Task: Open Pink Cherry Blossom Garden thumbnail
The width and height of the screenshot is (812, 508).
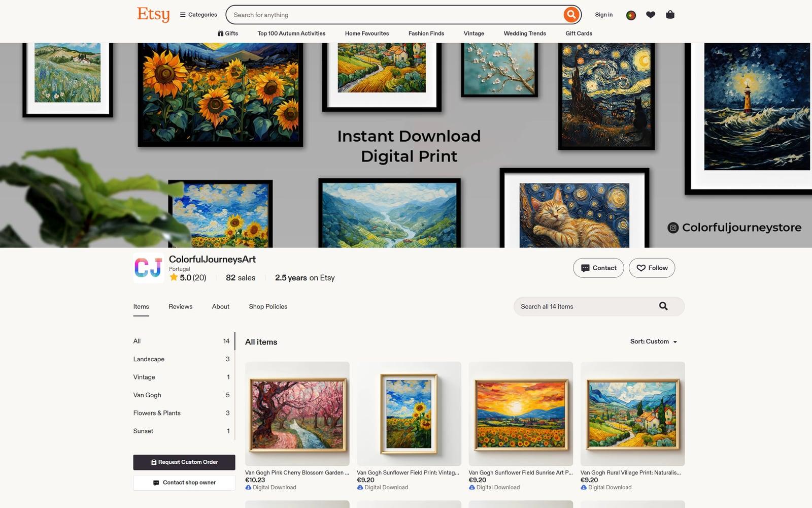Action: 297,414
